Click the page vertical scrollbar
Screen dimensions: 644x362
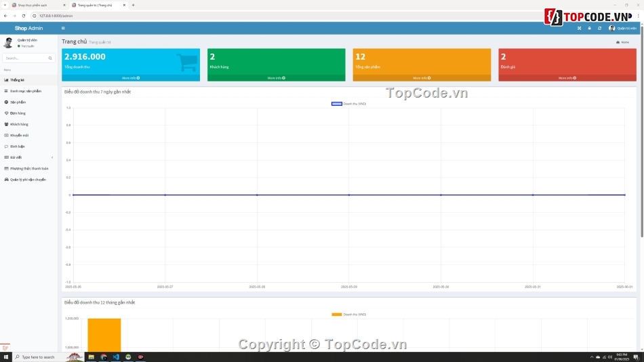click(642, 131)
